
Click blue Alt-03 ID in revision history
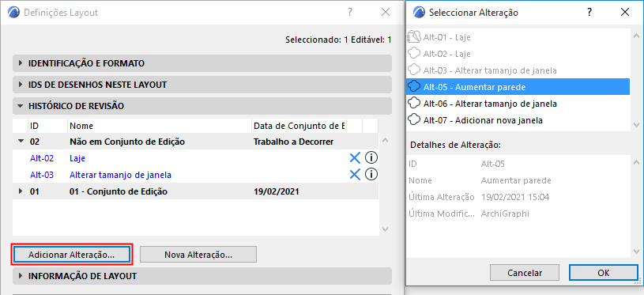(x=42, y=175)
